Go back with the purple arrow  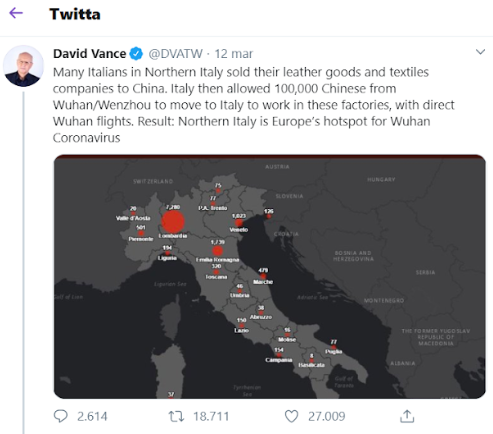[x=16, y=13]
